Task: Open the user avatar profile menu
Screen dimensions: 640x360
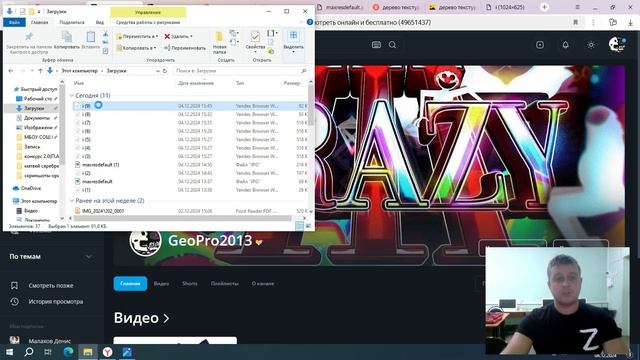Action: pos(617,44)
